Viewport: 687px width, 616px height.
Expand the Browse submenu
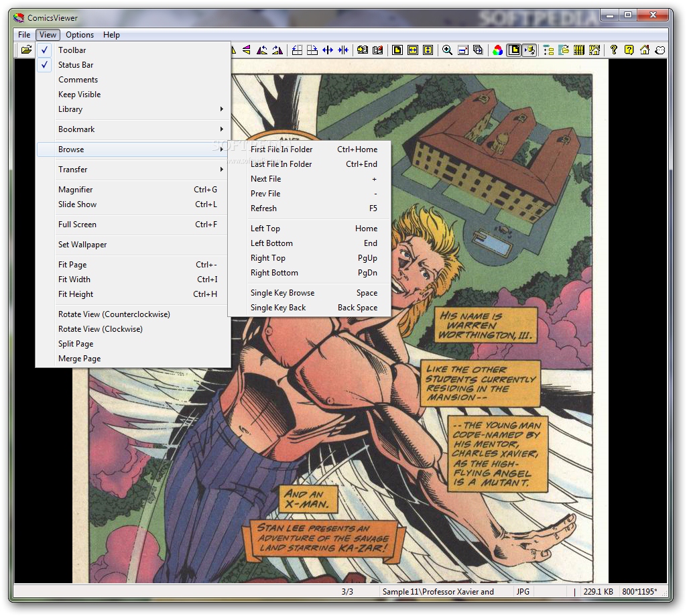133,149
